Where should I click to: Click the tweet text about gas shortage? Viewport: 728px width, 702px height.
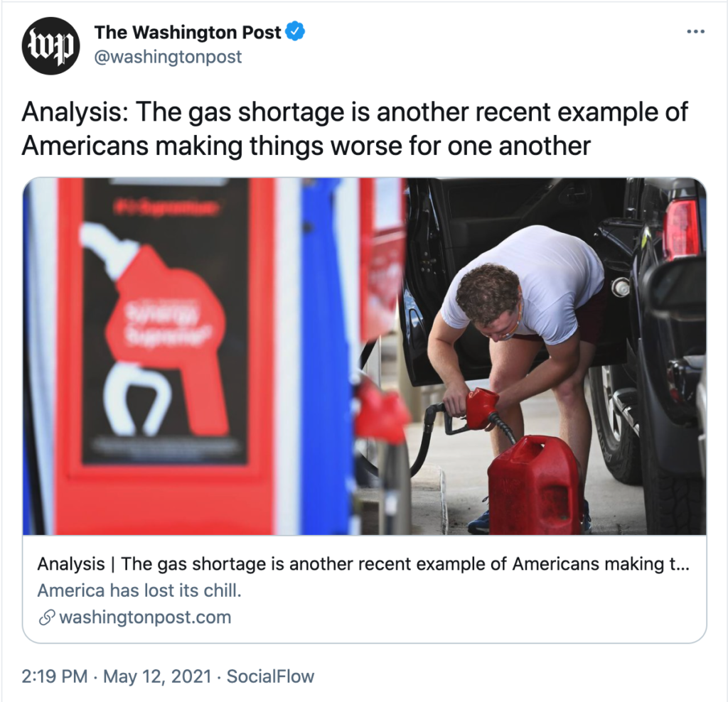pyautogui.click(x=354, y=129)
